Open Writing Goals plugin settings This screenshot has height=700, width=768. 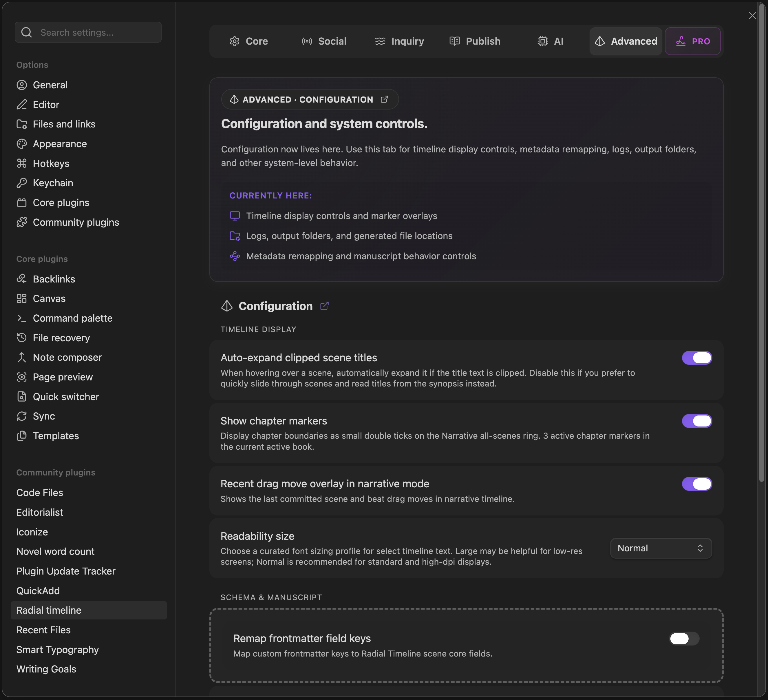pyautogui.click(x=89, y=669)
